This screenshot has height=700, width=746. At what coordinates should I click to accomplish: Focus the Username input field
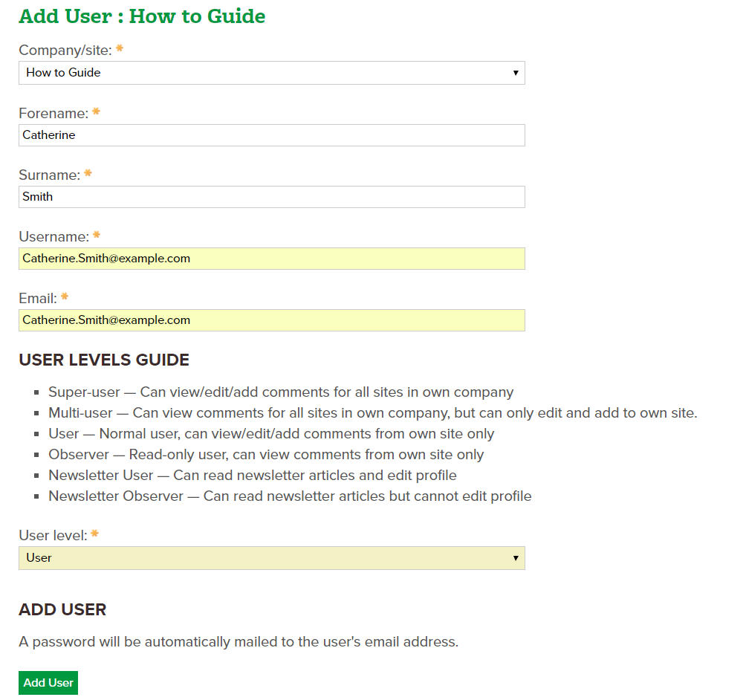pyautogui.click(x=272, y=259)
